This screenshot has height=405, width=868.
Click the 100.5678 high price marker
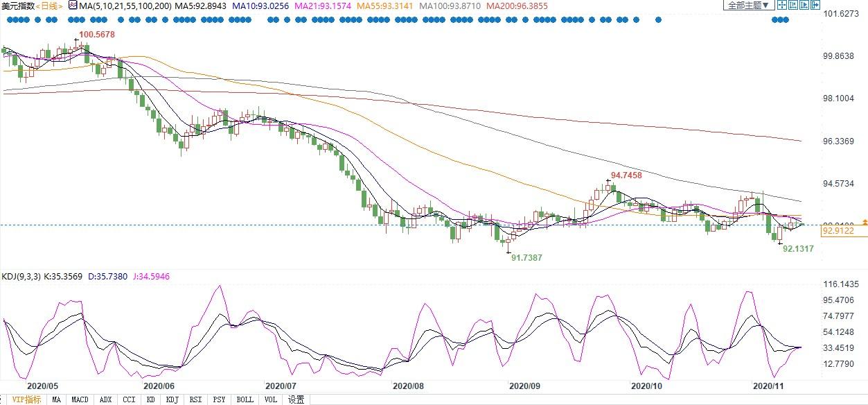97,34
